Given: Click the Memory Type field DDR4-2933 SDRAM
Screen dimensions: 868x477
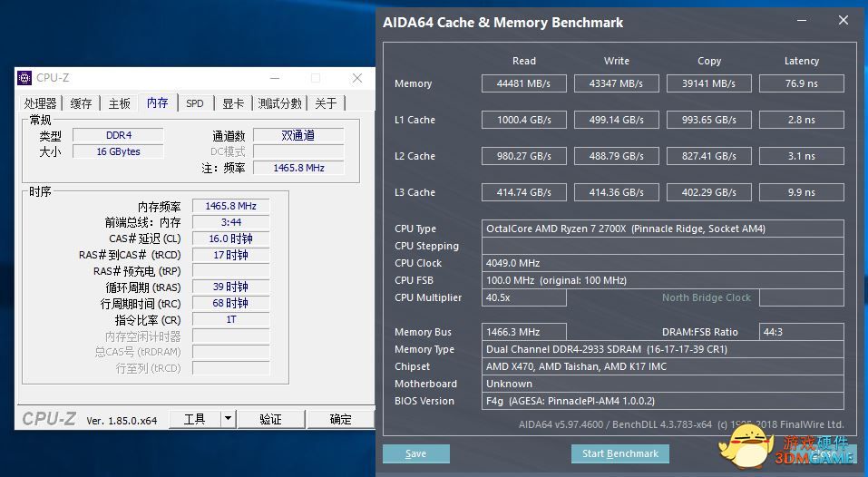Looking at the screenshot, I should point(663,349).
